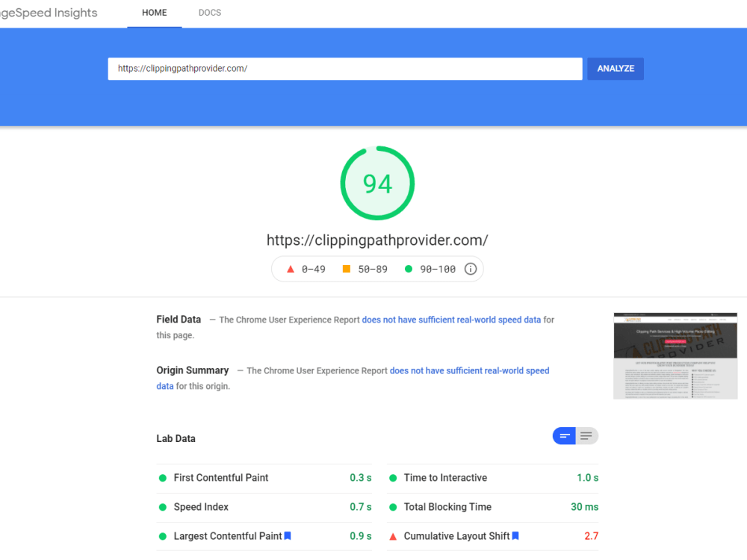Click the green dot beside Largest Contentful Paint
Viewport: 747px width, 560px height.
pyautogui.click(x=162, y=536)
